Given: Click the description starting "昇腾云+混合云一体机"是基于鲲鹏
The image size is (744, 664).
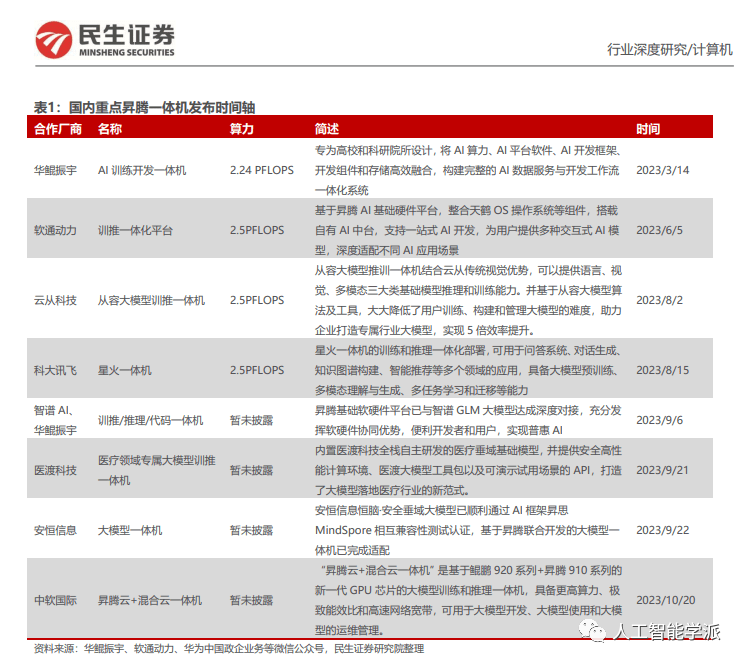Looking at the screenshot, I should [x=468, y=600].
